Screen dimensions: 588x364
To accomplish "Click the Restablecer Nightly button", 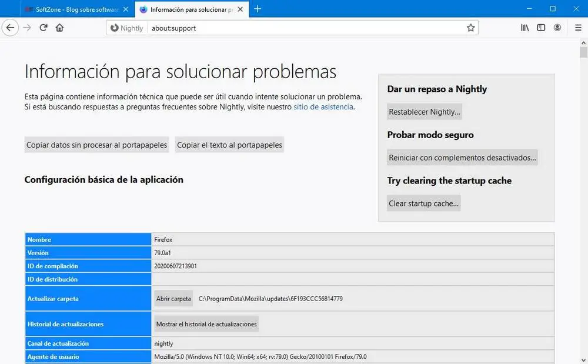I will pyautogui.click(x=425, y=112).
